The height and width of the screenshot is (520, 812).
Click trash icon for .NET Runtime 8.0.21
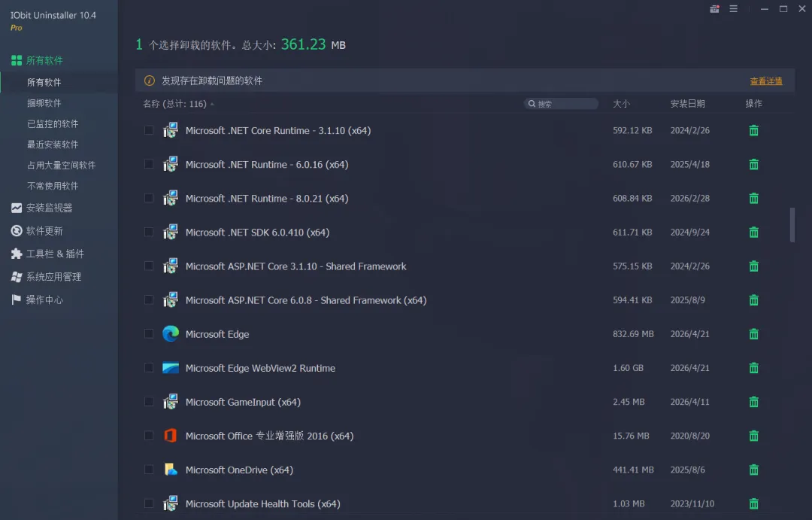[753, 199]
